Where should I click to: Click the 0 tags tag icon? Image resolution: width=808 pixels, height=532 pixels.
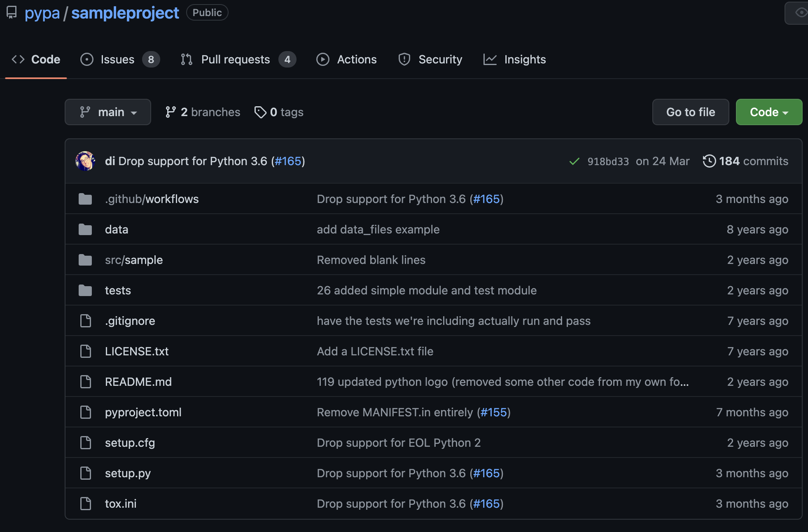tap(260, 112)
